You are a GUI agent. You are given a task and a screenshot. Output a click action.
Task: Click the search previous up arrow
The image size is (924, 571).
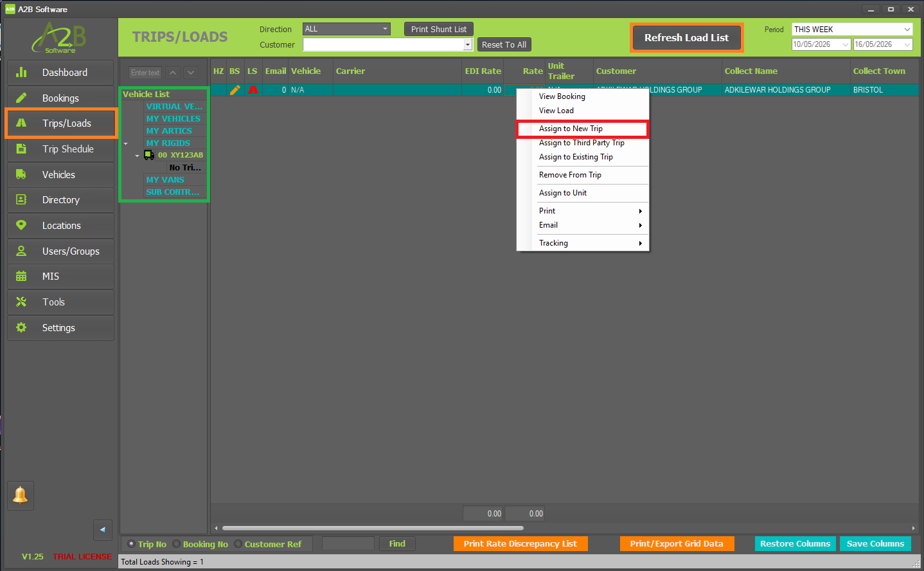tap(173, 73)
